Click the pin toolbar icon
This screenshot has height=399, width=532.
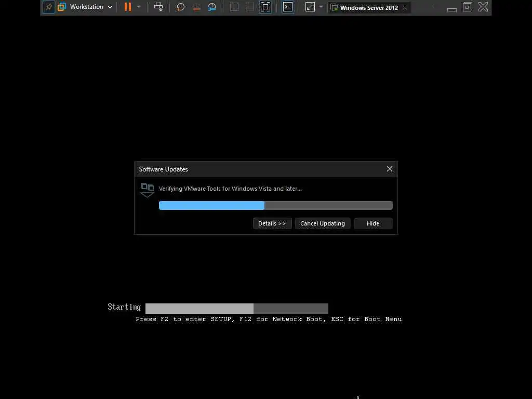[x=49, y=7]
